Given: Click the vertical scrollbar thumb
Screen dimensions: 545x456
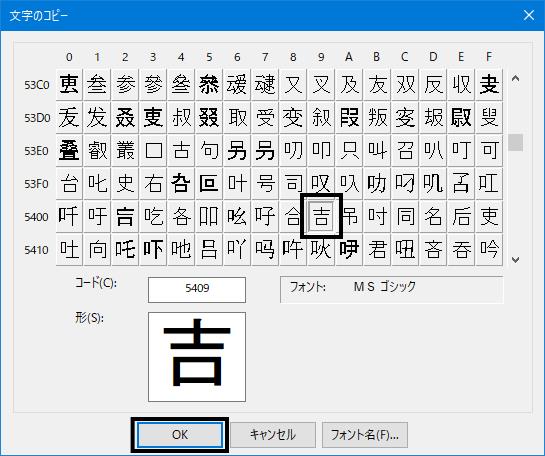Looking at the screenshot, I should (515, 142).
